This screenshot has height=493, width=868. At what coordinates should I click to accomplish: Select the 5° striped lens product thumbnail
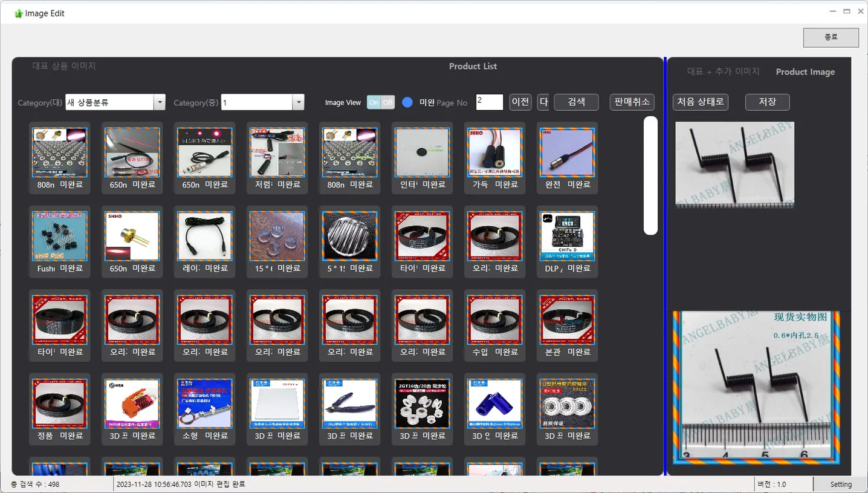coord(349,236)
